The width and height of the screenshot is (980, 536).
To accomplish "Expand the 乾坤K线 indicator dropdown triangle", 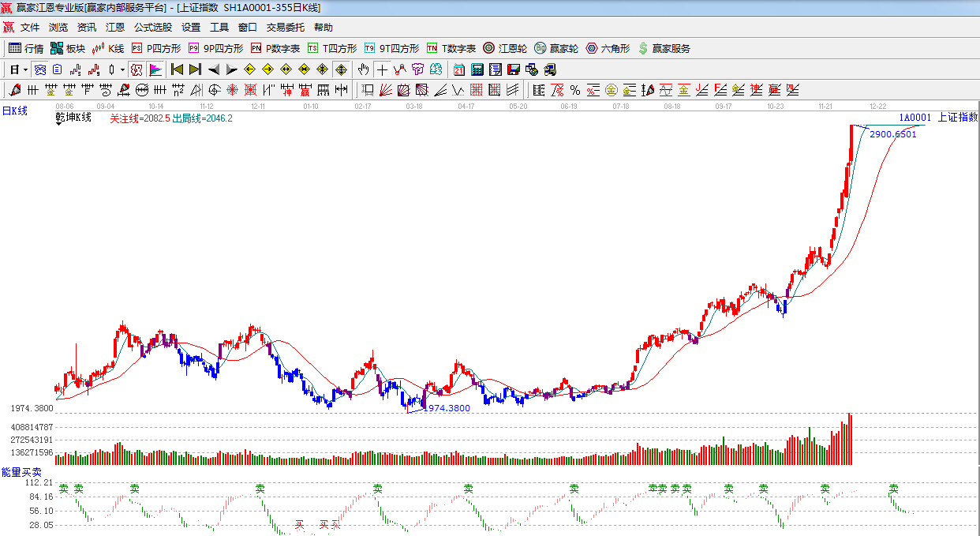I will coord(60,125).
